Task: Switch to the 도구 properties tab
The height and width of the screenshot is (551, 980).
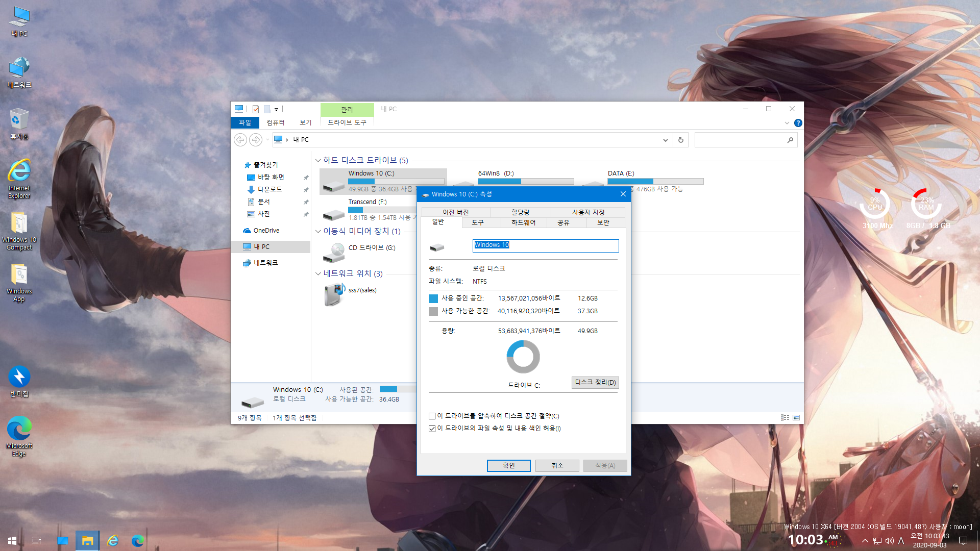Action: click(478, 222)
